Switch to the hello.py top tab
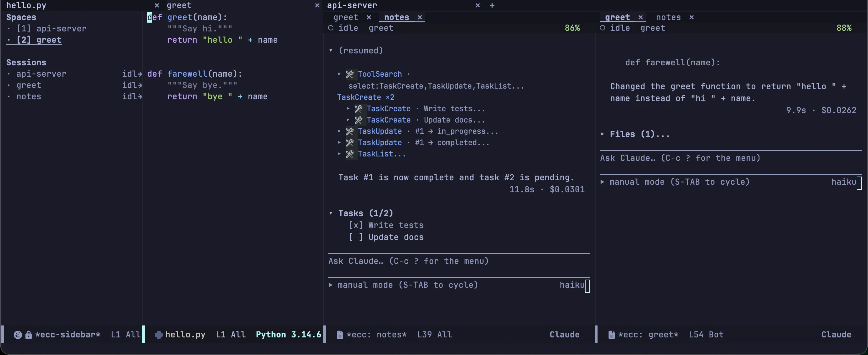This screenshot has height=355, width=868. (x=26, y=5)
